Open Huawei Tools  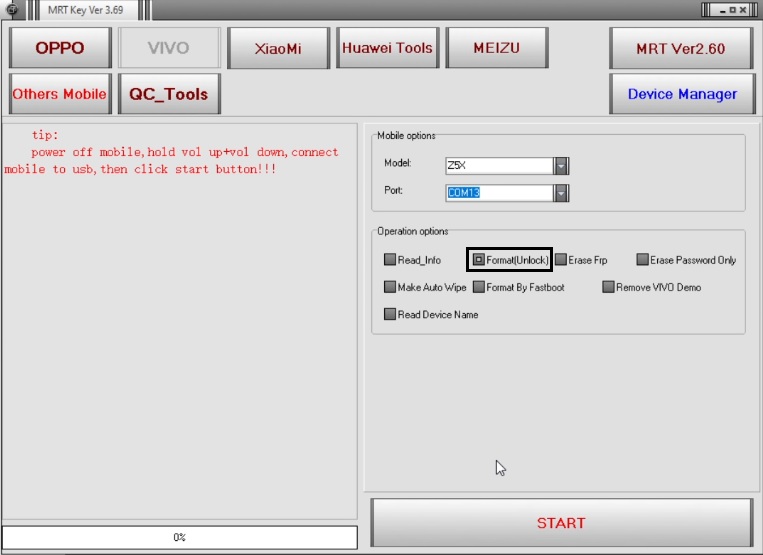(387, 48)
